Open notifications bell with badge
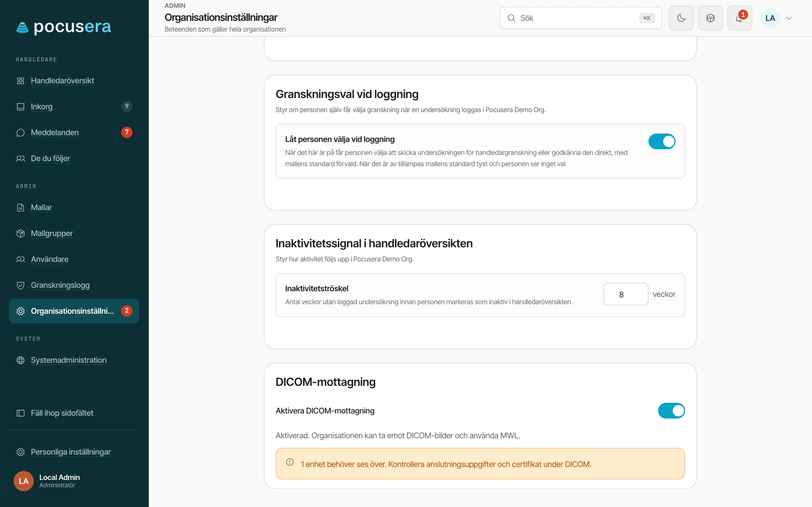This screenshot has height=507, width=812. point(740,18)
